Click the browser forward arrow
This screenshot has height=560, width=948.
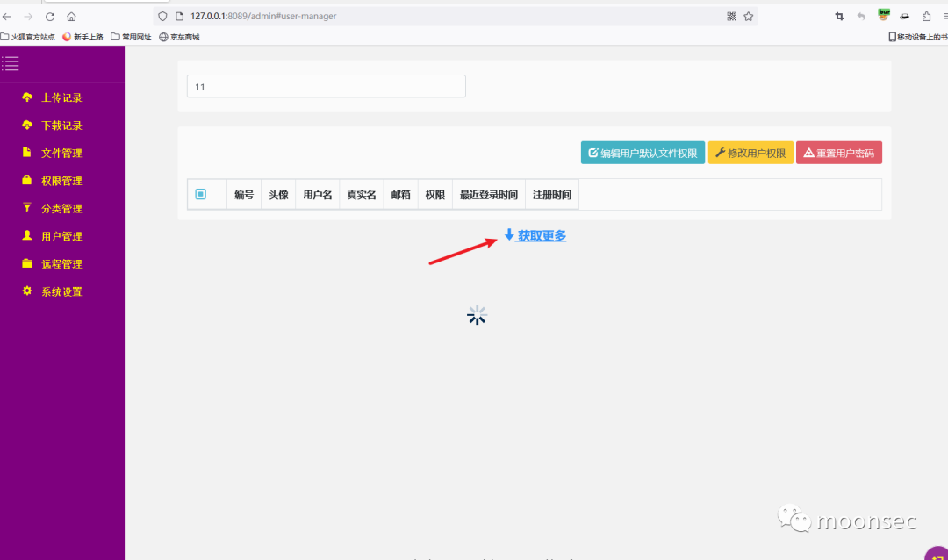coord(28,17)
